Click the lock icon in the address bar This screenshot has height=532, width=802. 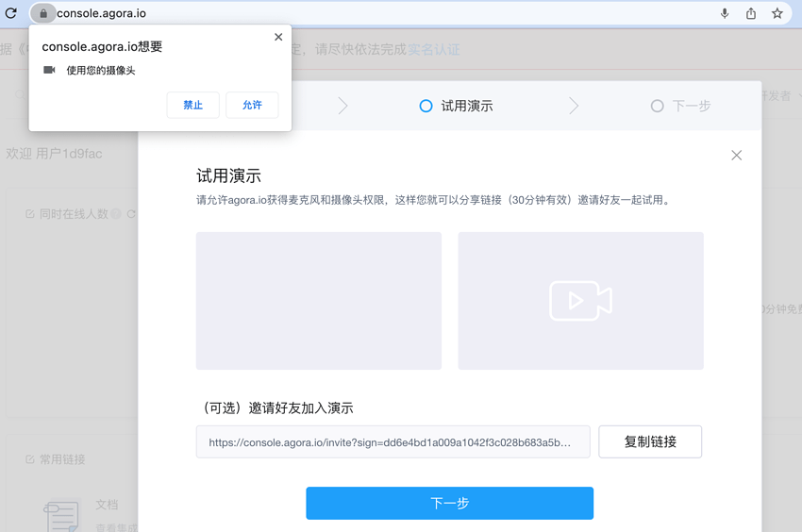click(43, 13)
